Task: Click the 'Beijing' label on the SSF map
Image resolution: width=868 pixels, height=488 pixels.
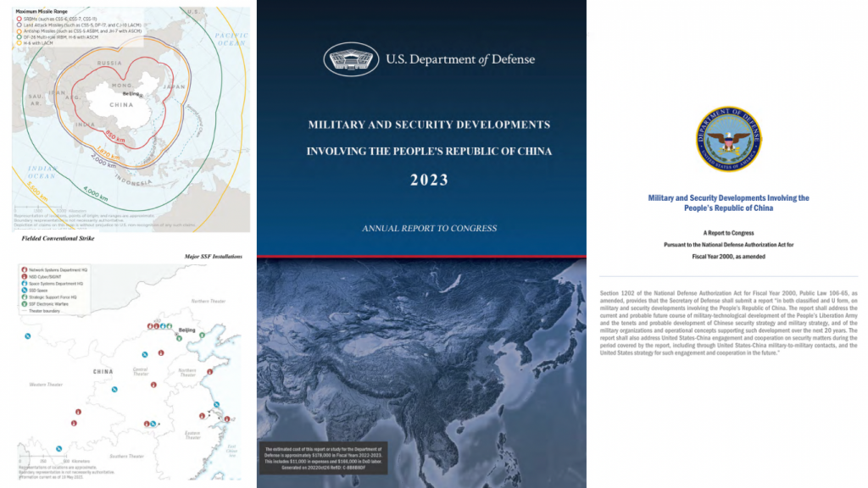Action: [x=186, y=330]
